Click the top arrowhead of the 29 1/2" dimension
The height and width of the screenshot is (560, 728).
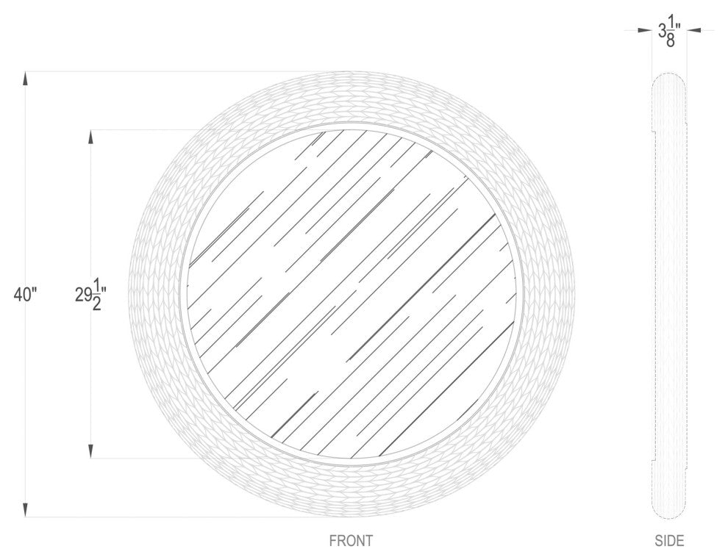pos(91,137)
